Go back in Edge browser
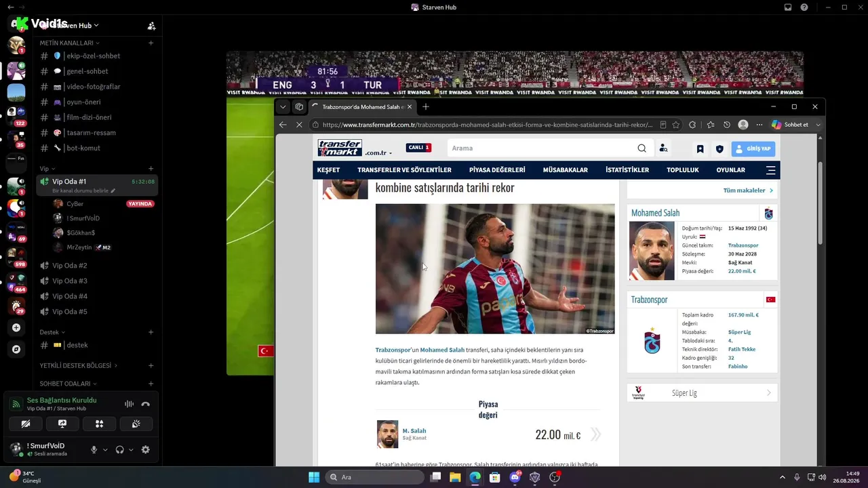Viewport: 868px width, 488px height. 283,125
